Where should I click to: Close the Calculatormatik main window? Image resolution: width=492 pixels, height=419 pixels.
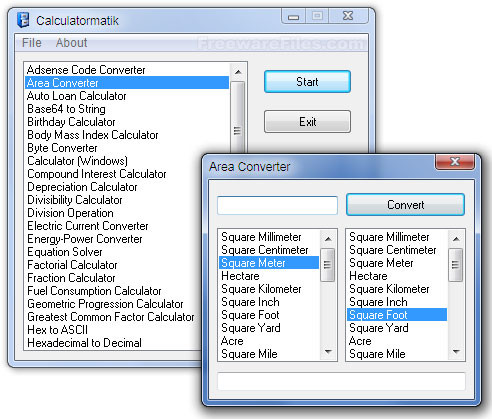348,16
